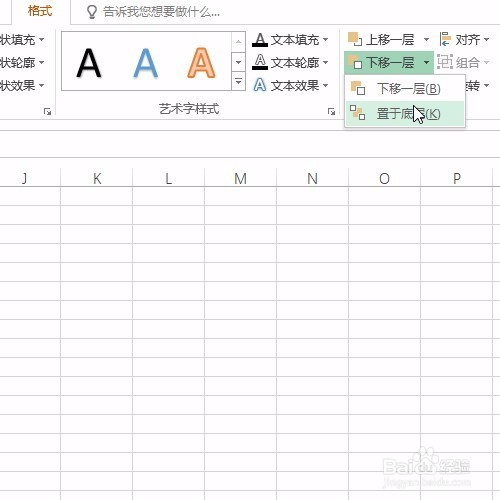
Task: Open the 状效果 shape effects dropdown
Action: coord(41,85)
